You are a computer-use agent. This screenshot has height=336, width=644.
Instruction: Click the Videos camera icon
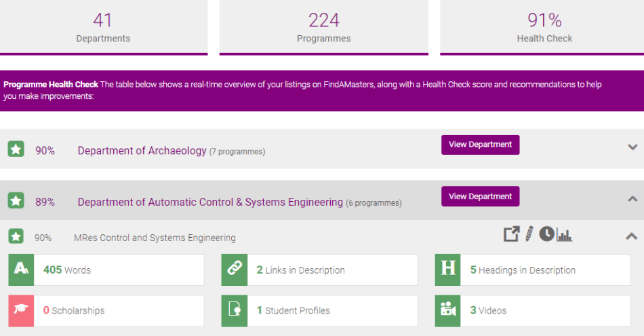click(448, 310)
